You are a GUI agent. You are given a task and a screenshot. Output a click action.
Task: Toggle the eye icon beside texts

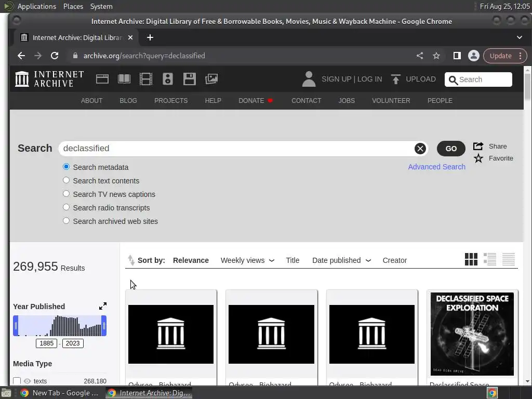(27, 381)
